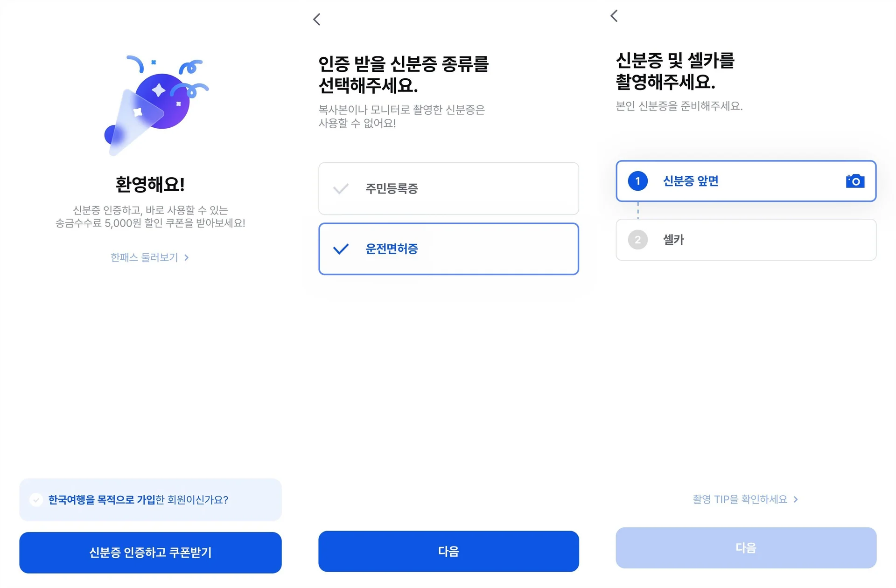Toggle the Korea travel membership checkbox
Viewport: 896px width, 588px height.
point(36,499)
